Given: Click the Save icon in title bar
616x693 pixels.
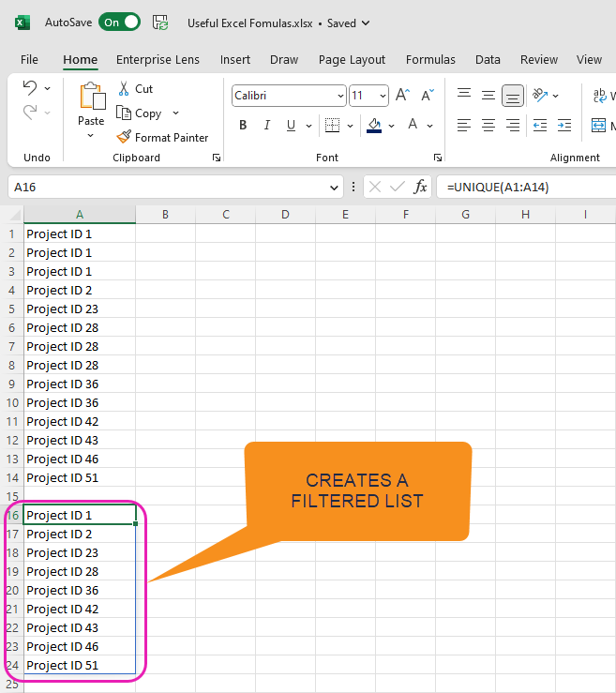Looking at the screenshot, I should tap(160, 23).
